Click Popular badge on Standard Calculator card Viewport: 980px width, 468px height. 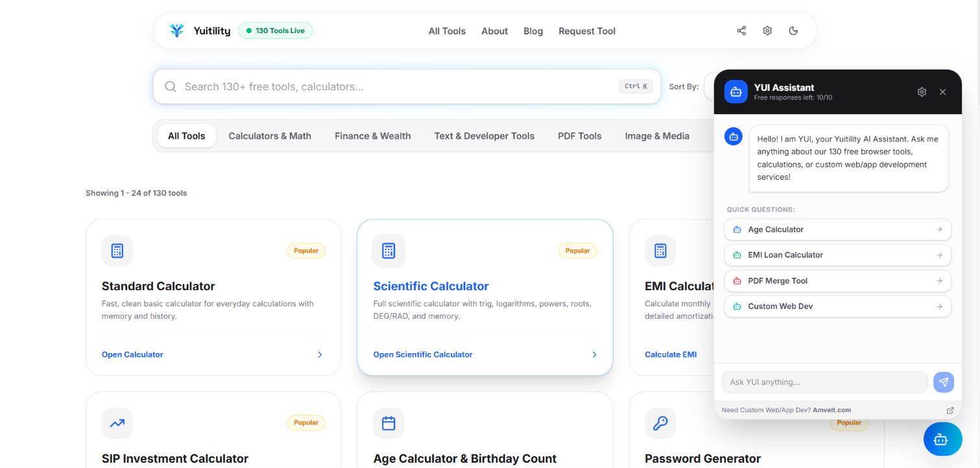point(306,251)
